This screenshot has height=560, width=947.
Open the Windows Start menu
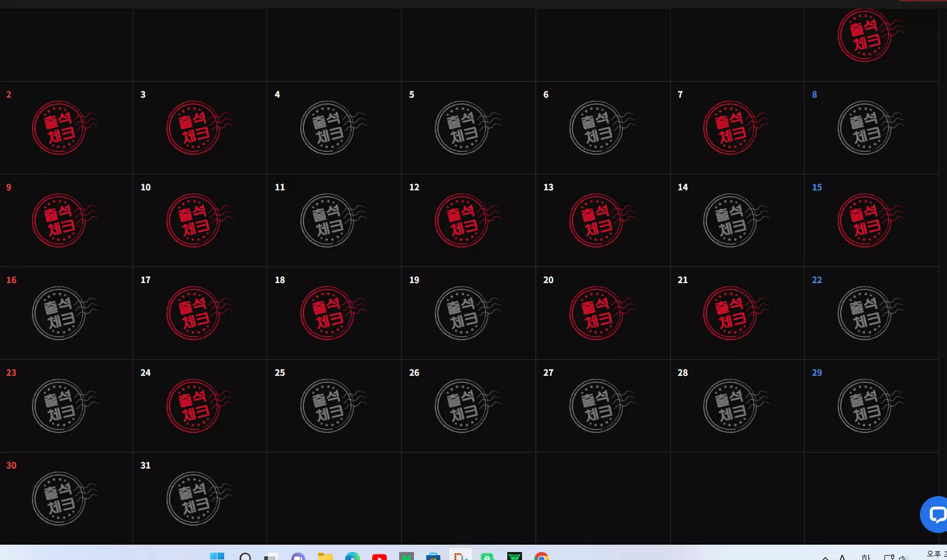[217, 556]
